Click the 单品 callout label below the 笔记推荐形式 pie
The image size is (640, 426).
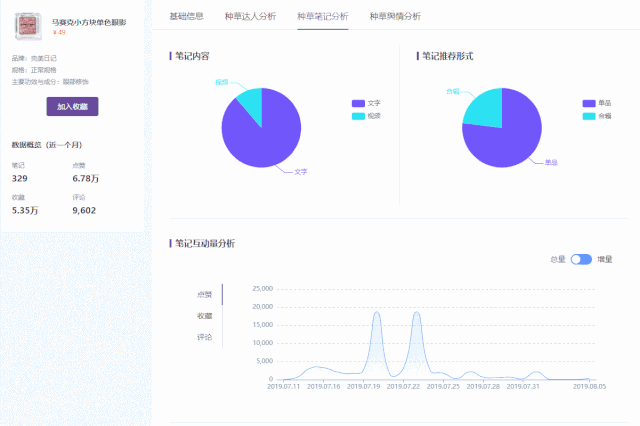[551, 162]
